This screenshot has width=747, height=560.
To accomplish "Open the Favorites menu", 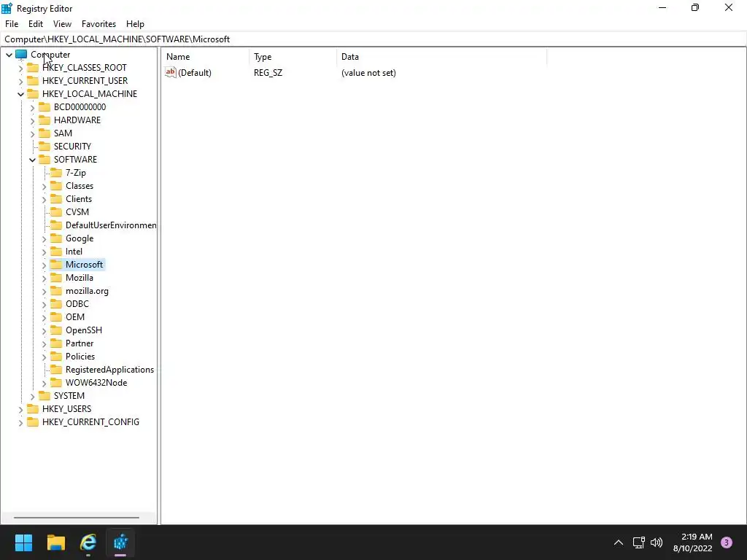I will pos(98,24).
